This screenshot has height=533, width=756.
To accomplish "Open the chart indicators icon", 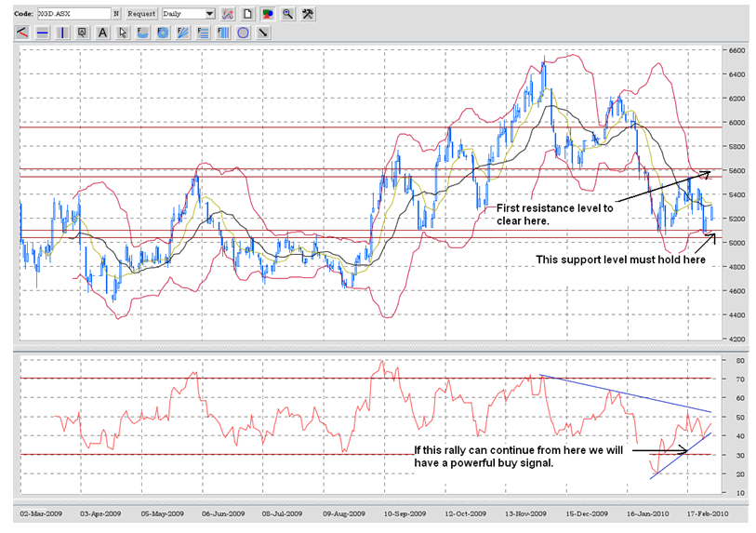I will (x=228, y=14).
